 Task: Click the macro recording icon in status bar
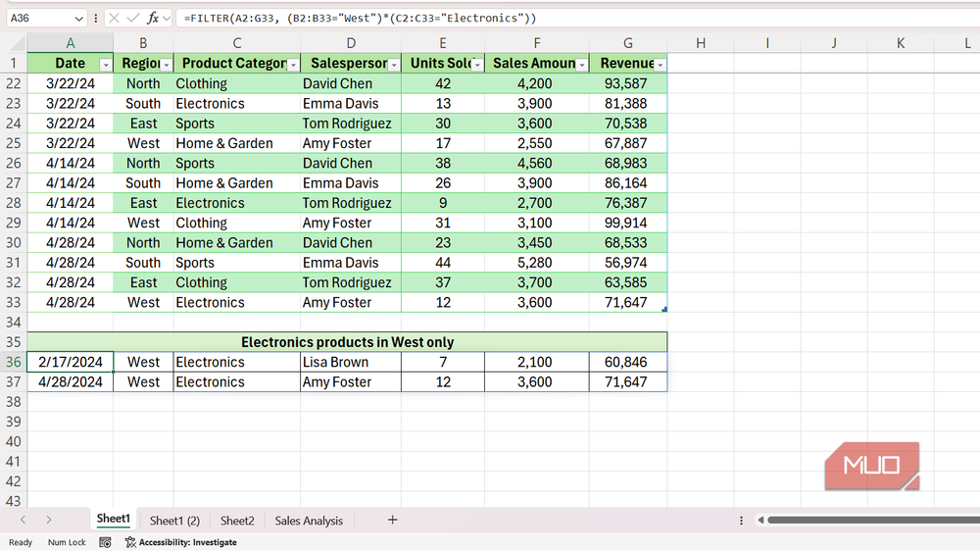point(105,542)
